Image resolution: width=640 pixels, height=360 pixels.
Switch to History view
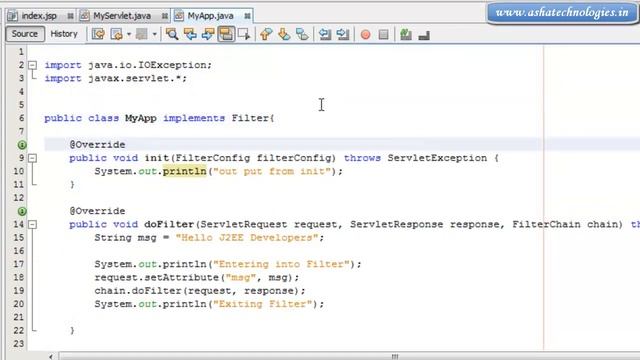pos(64,34)
